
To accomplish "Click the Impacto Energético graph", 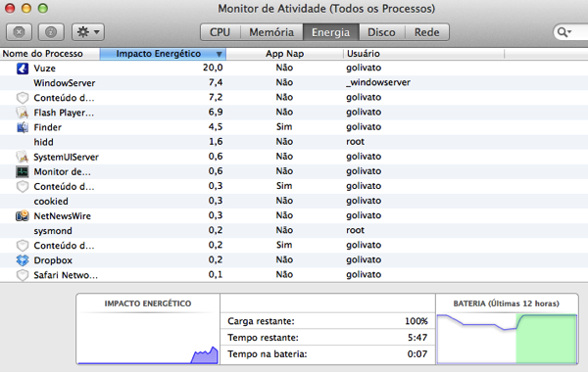I will pos(148,339).
